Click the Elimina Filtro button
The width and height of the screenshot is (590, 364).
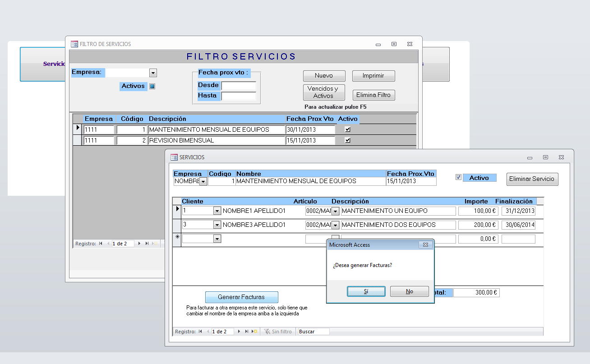click(x=373, y=95)
